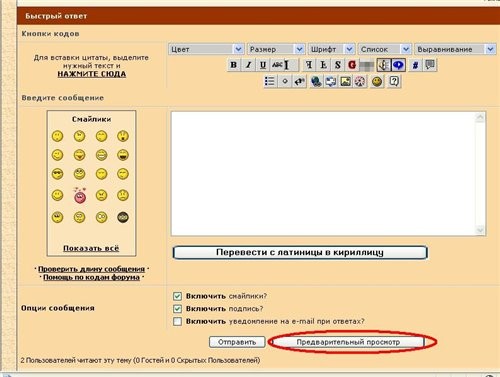Click the anchor code button
This screenshot has height=377, width=500.
(x=384, y=65)
